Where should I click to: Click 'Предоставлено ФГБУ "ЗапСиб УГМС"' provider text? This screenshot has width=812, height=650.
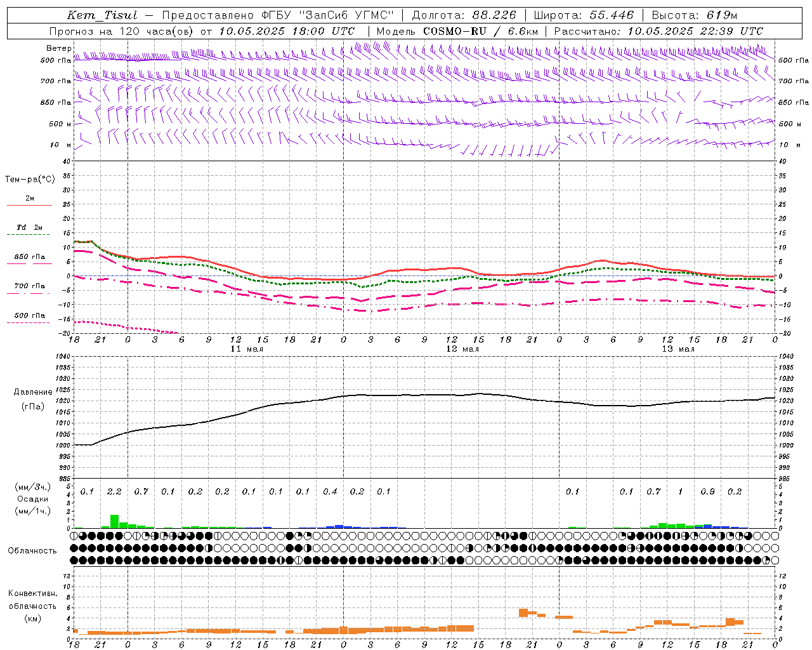click(278, 15)
